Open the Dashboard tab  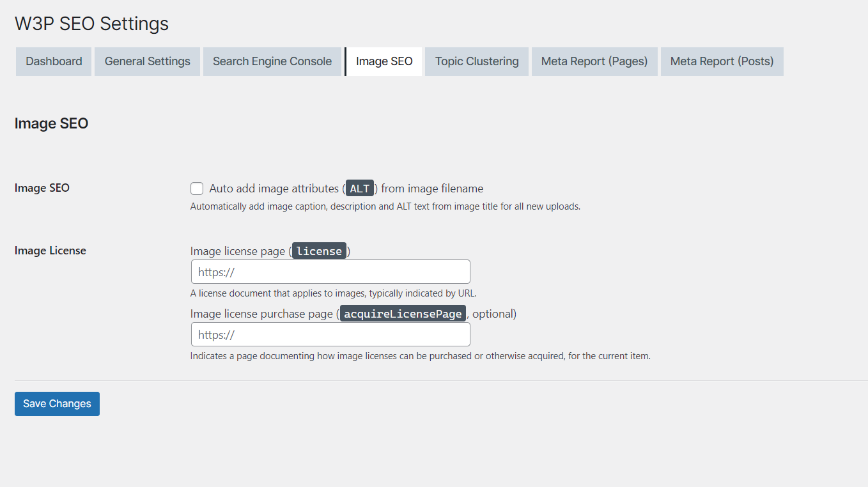click(x=54, y=61)
